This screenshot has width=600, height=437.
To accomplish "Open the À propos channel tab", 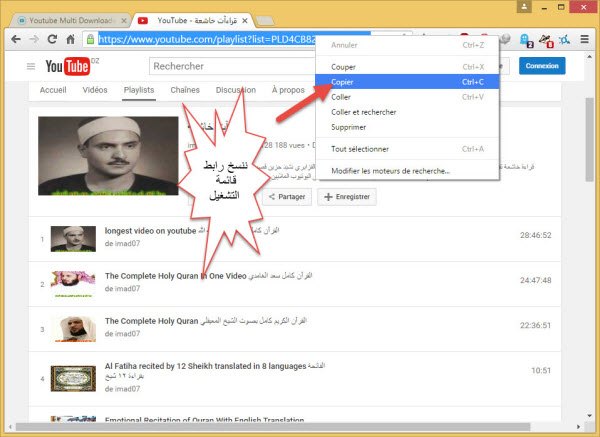I will 288,90.
